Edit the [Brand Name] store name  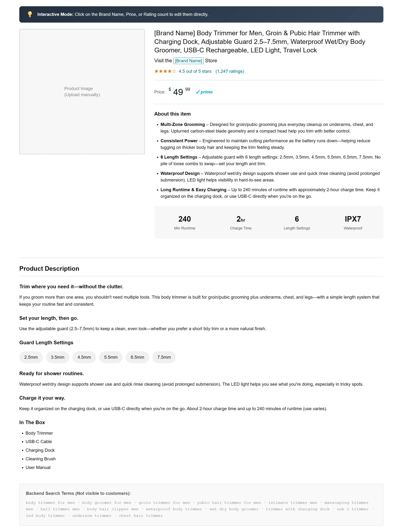188,61
